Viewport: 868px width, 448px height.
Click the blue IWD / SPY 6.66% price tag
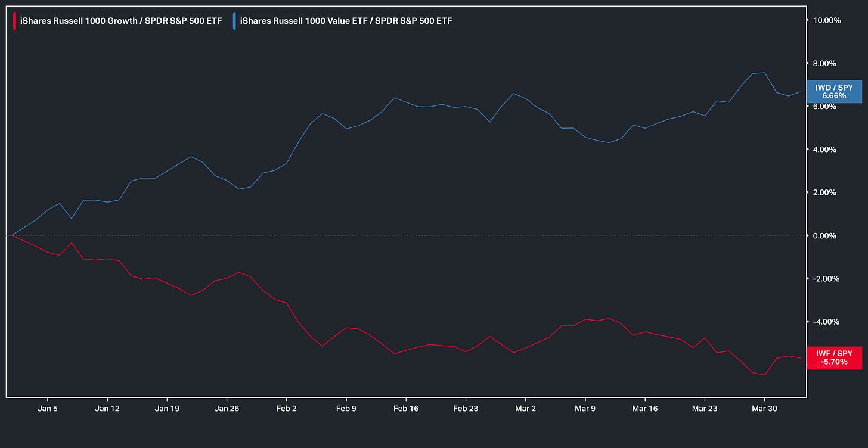tap(834, 92)
